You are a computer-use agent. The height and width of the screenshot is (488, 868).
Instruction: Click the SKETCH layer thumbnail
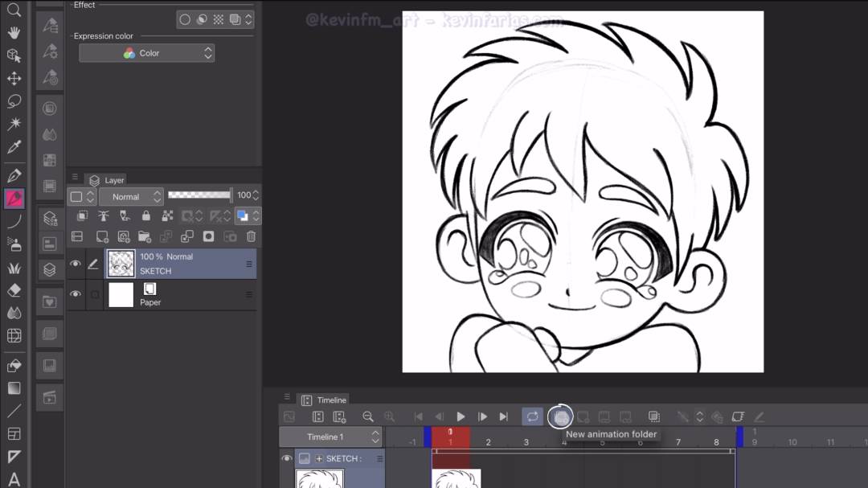tap(121, 263)
